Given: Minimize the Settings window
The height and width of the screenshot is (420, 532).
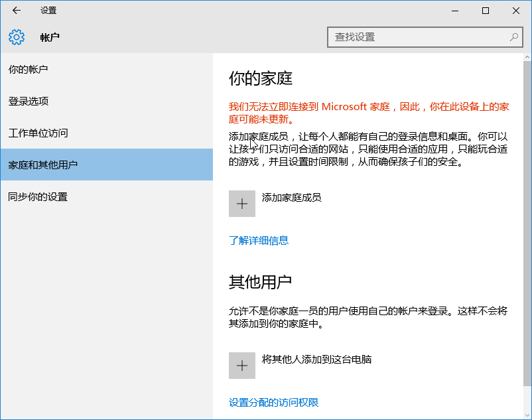Looking at the screenshot, I should tap(455, 11).
